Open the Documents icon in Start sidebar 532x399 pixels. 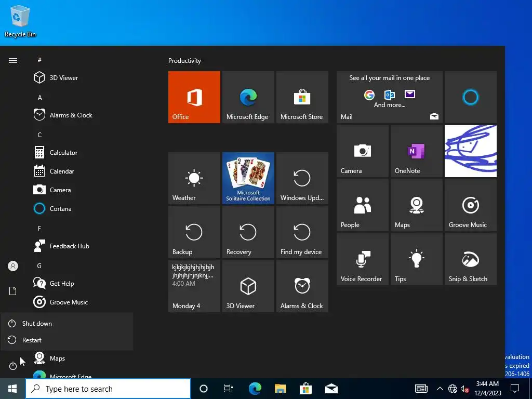(x=13, y=291)
